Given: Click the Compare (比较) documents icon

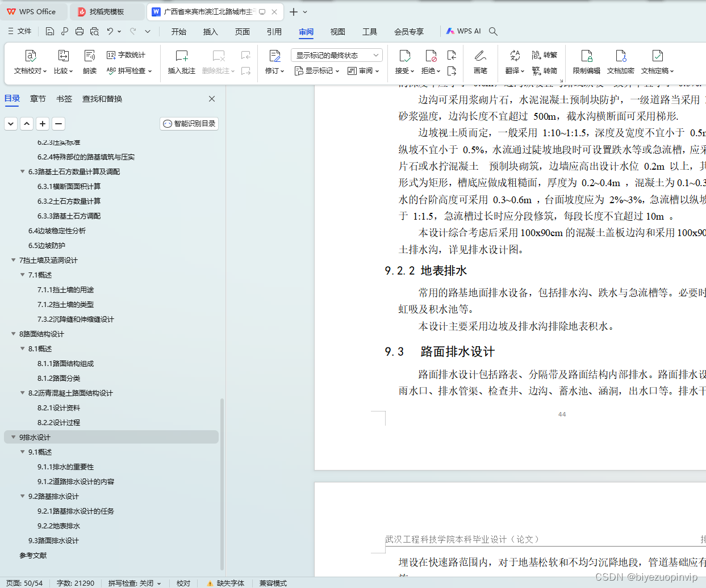Looking at the screenshot, I should tap(64, 56).
